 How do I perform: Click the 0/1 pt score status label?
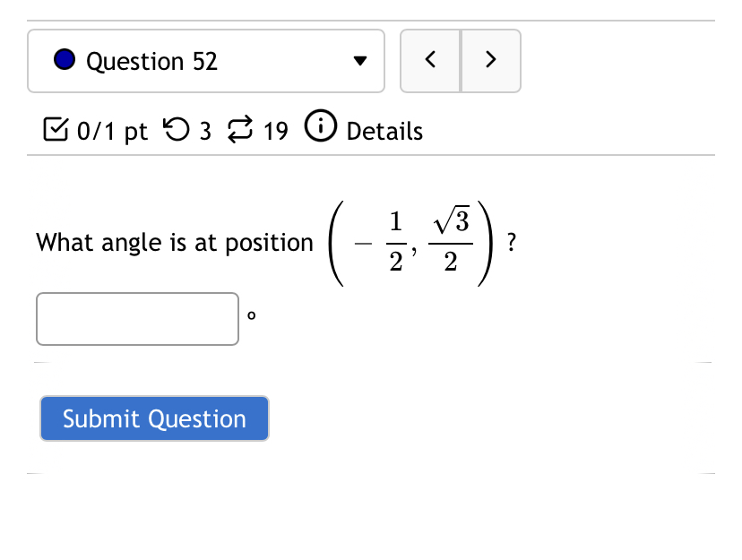pyautogui.click(x=109, y=131)
